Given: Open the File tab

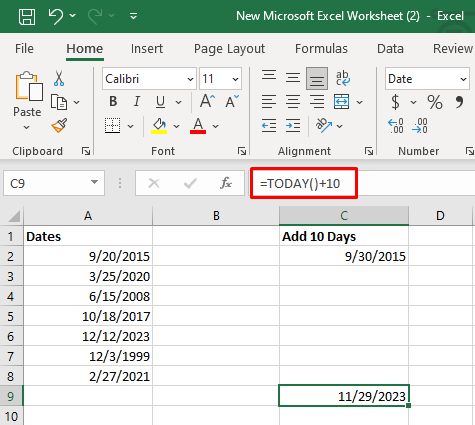Looking at the screenshot, I should click(24, 49).
